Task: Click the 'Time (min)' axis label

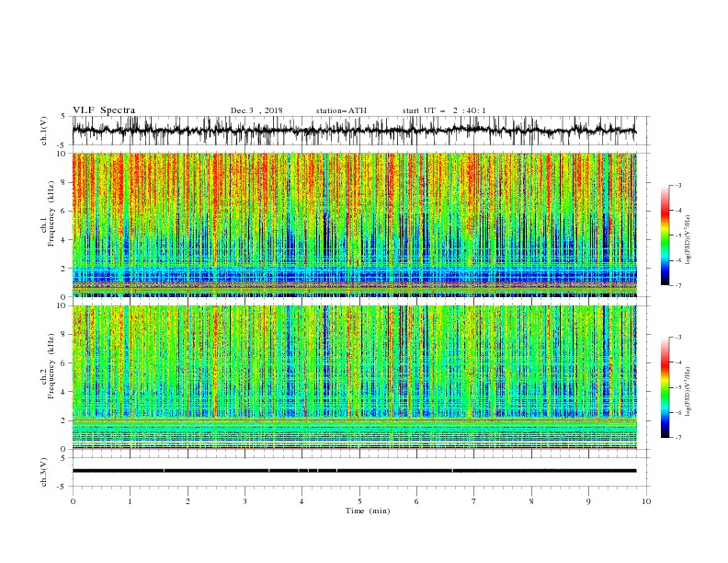Action: pos(368,511)
